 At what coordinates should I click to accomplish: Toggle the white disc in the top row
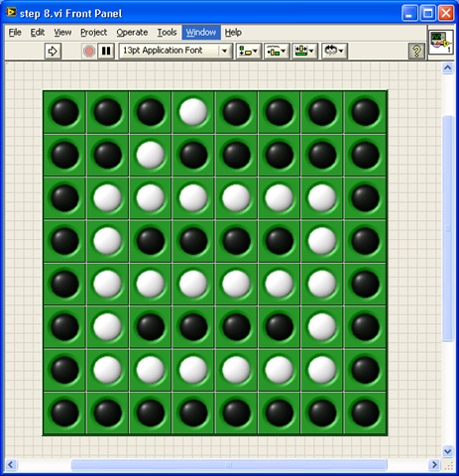click(193, 112)
